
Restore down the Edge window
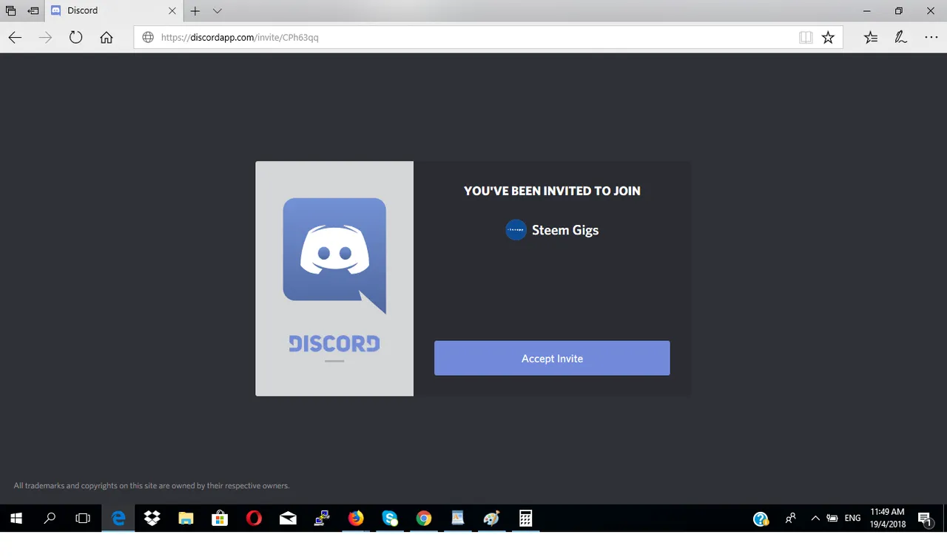899,11
